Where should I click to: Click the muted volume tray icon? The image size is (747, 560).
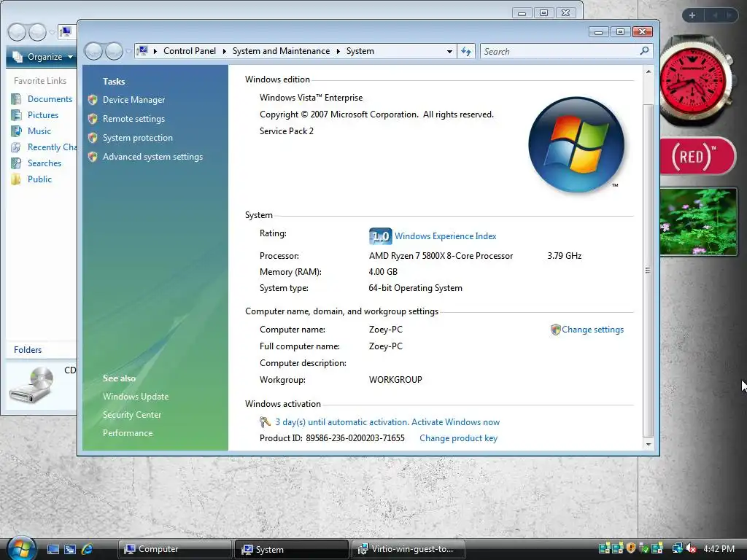click(x=691, y=548)
